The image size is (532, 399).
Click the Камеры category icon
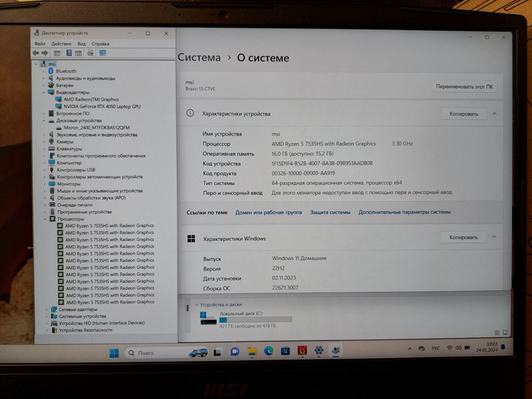click(51, 141)
